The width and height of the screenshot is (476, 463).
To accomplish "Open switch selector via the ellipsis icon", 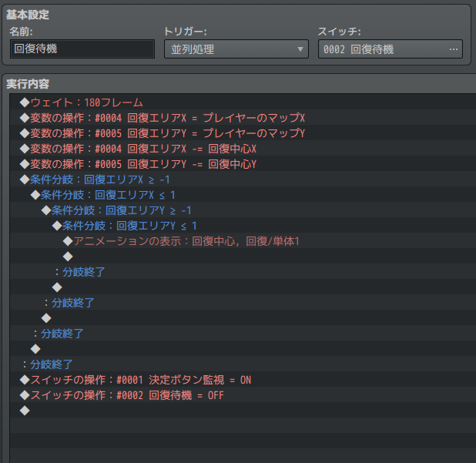I will click(x=453, y=49).
